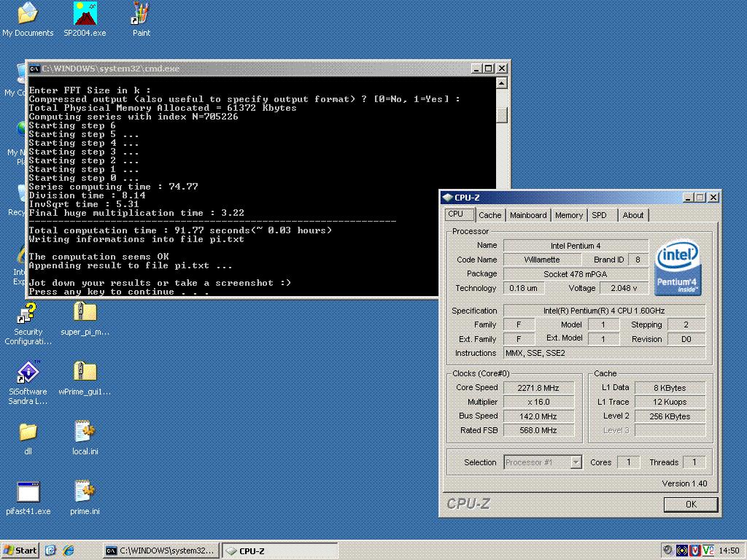Click the Voltage 2.048 v field
Image resolution: width=747 pixels, height=560 pixels.
point(624,288)
